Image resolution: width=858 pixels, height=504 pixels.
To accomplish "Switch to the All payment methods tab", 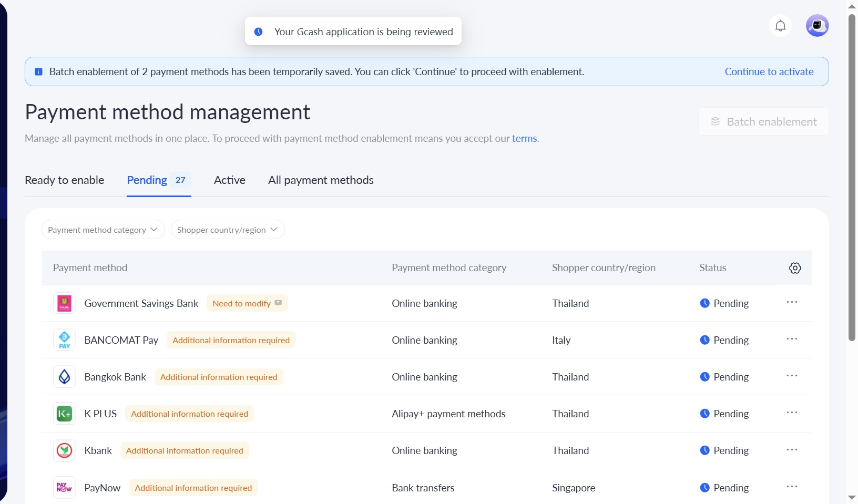I will coord(321,180).
